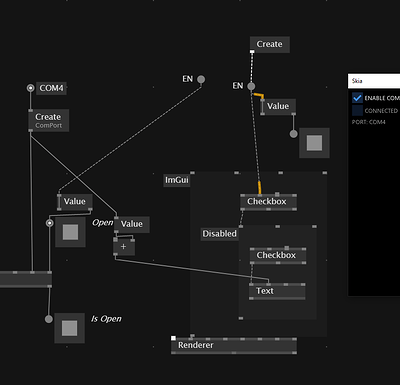Select the Text node inside Disabled region
The height and width of the screenshot is (385, 400).
[x=277, y=291]
